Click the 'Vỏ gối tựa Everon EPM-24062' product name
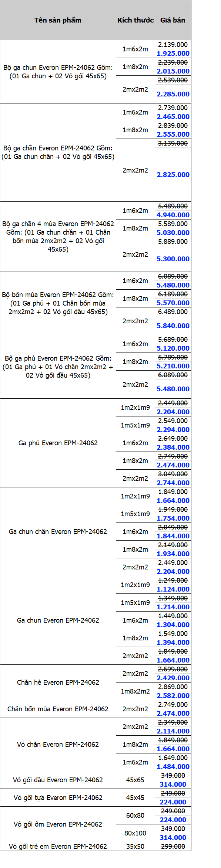Screen dimensions: 221x868 pyautogui.click(x=58, y=797)
